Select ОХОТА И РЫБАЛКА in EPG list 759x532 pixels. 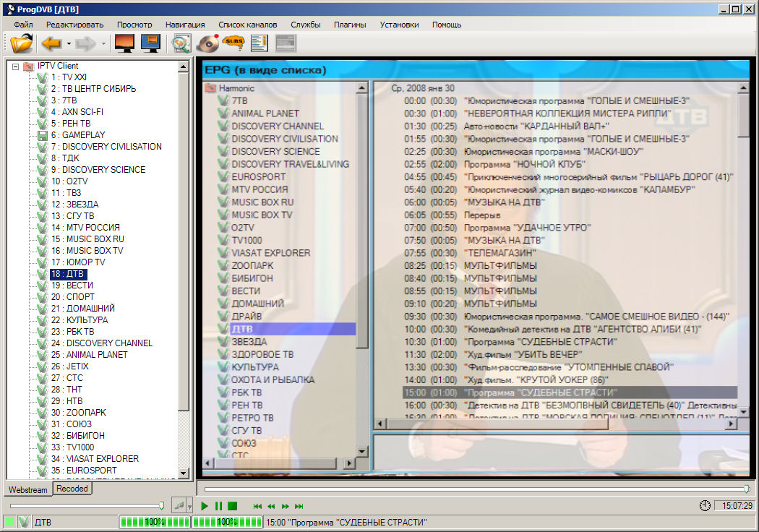tap(273, 380)
